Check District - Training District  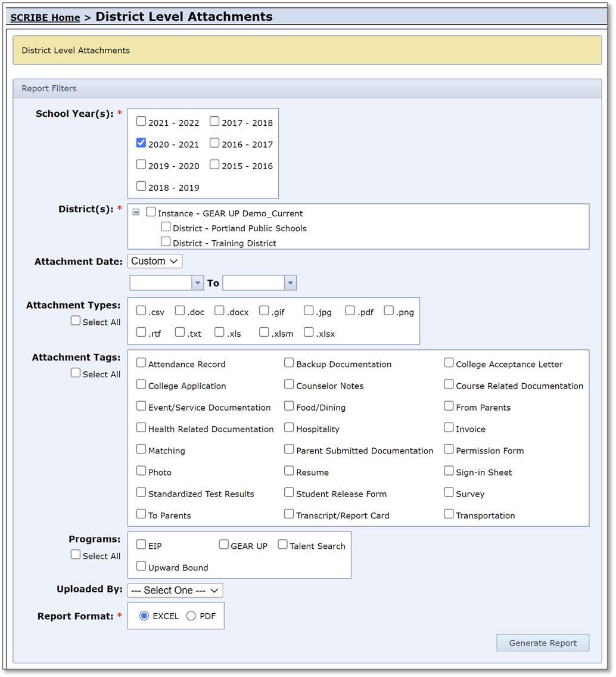coord(166,242)
